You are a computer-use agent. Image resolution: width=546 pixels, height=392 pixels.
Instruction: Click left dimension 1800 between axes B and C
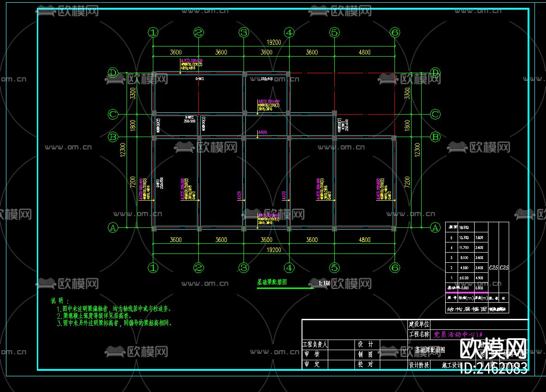click(x=133, y=125)
